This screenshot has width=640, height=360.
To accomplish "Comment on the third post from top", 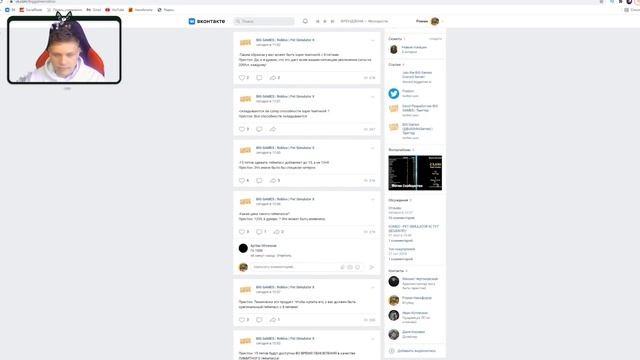I will coord(259,180).
